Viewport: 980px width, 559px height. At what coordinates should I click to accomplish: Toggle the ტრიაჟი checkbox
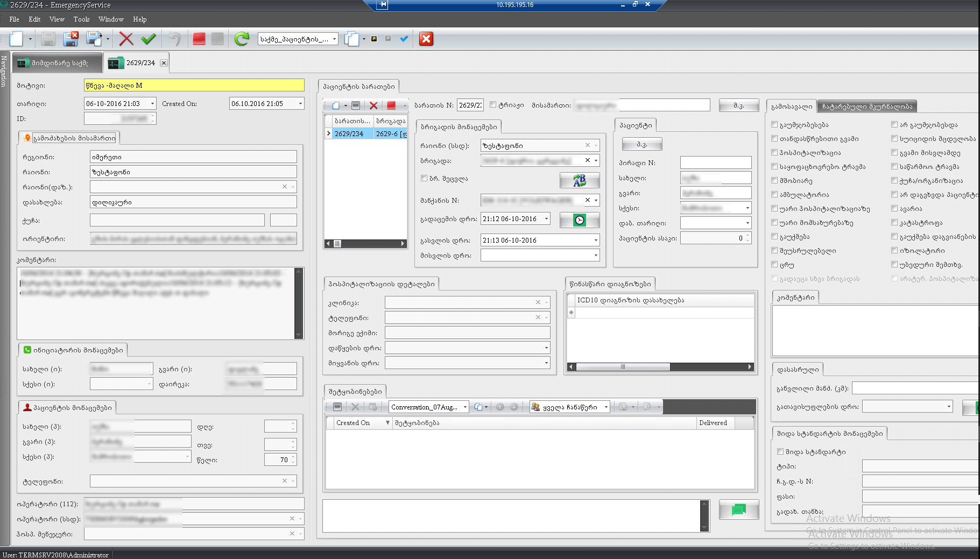(x=492, y=105)
